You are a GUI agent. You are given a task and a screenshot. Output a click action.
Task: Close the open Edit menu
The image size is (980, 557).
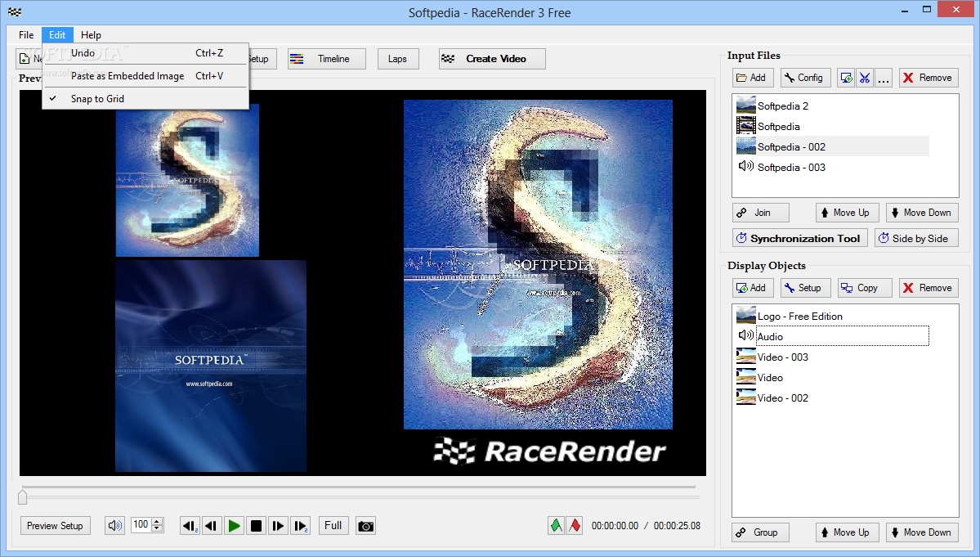(57, 35)
